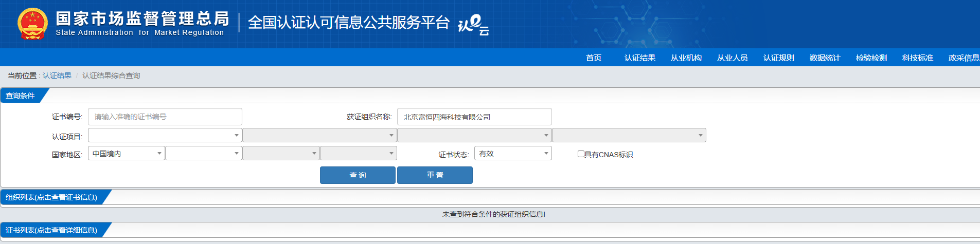Open the fourth 国家地区 dropdown
This screenshot has width=980, height=244.
pyautogui.click(x=359, y=153)
